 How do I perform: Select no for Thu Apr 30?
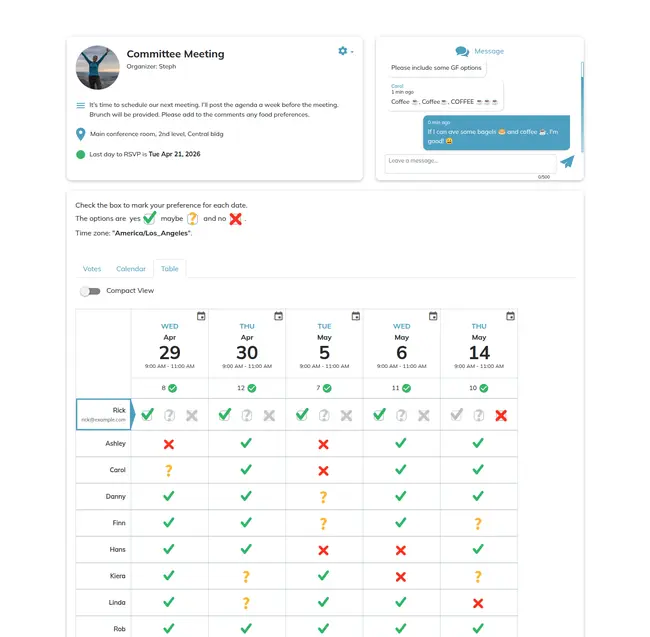[x=269, y=415]
